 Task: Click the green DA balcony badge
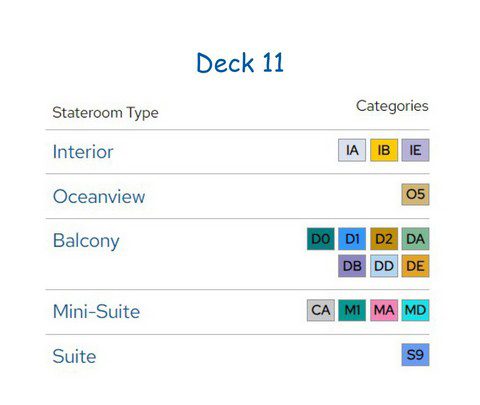click(415, 239)
